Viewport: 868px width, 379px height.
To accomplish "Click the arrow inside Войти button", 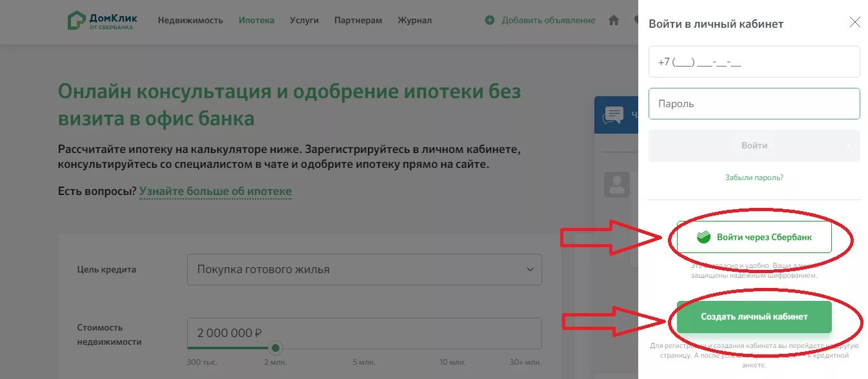I will (848, 147).
